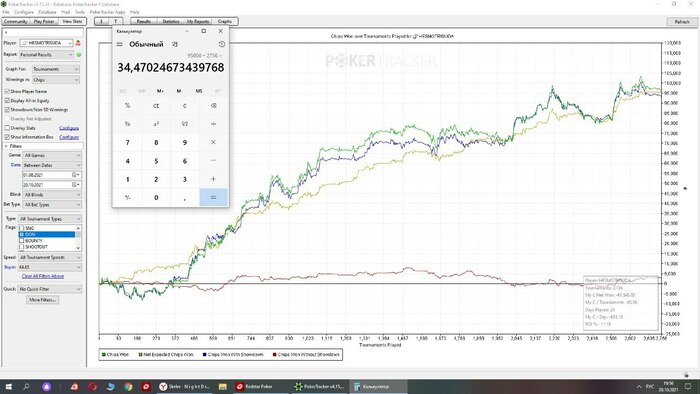
Task: Click the minus key in Calculator
Action: tap(213, 161)
